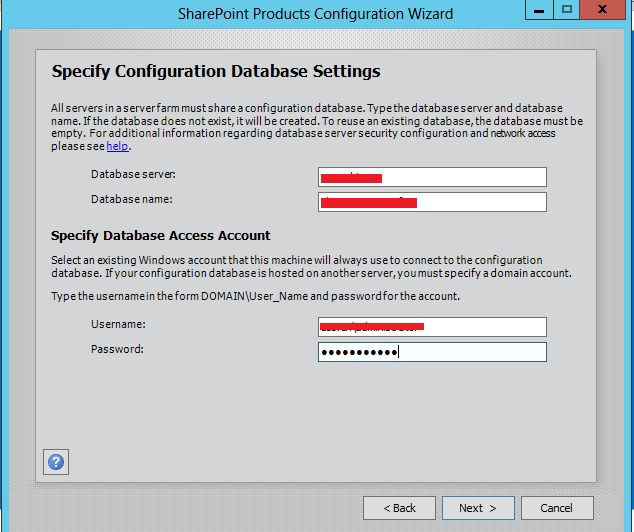The image size is (634, 532).
Task: Click the DOMAIN\User_Name instruction text line
Action: coord(256,296)
